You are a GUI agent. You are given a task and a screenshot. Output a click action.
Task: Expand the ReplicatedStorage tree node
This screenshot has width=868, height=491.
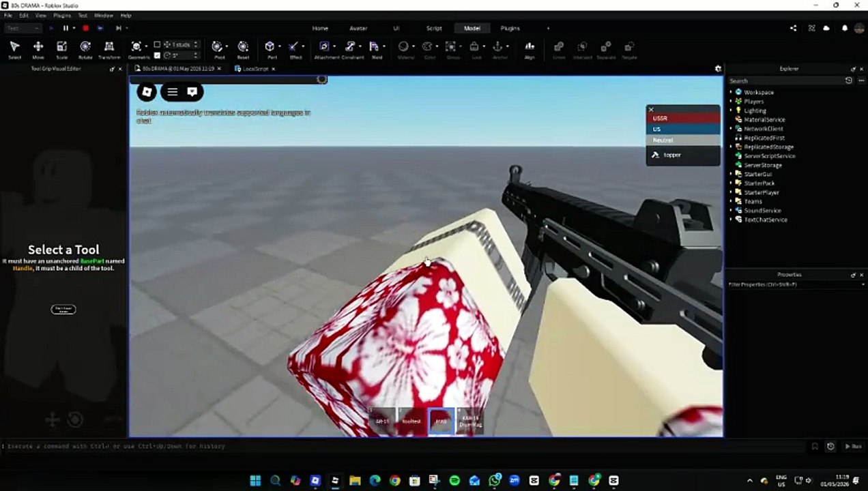731,147
